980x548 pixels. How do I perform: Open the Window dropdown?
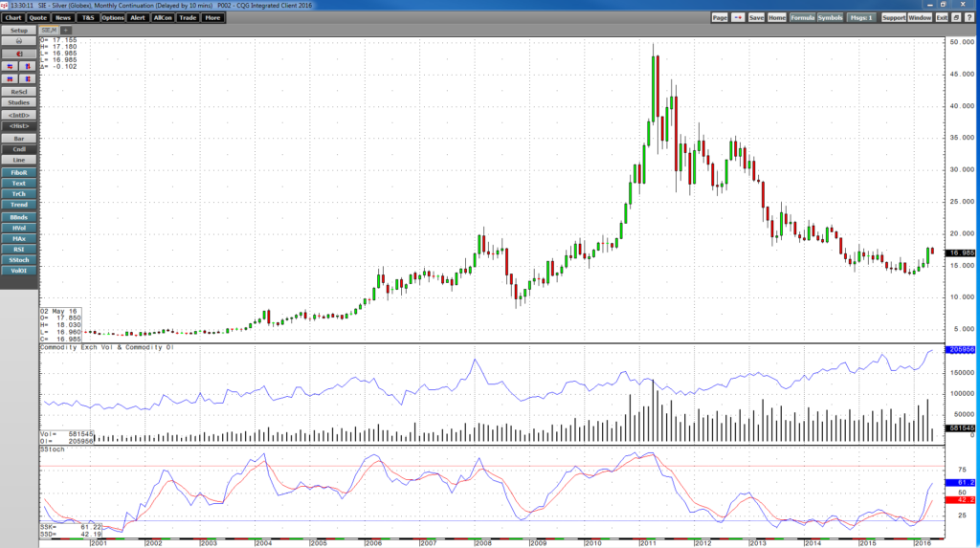(x=920, y=17)
